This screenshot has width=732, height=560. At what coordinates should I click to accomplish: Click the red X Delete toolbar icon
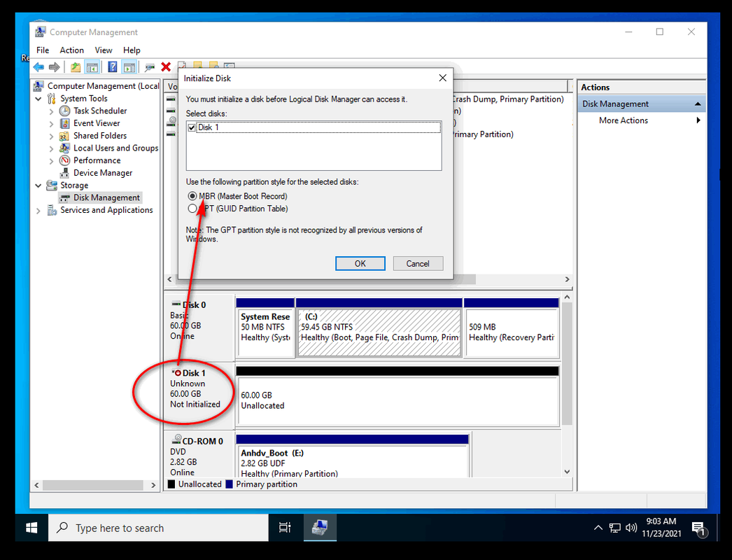(166, 66)
